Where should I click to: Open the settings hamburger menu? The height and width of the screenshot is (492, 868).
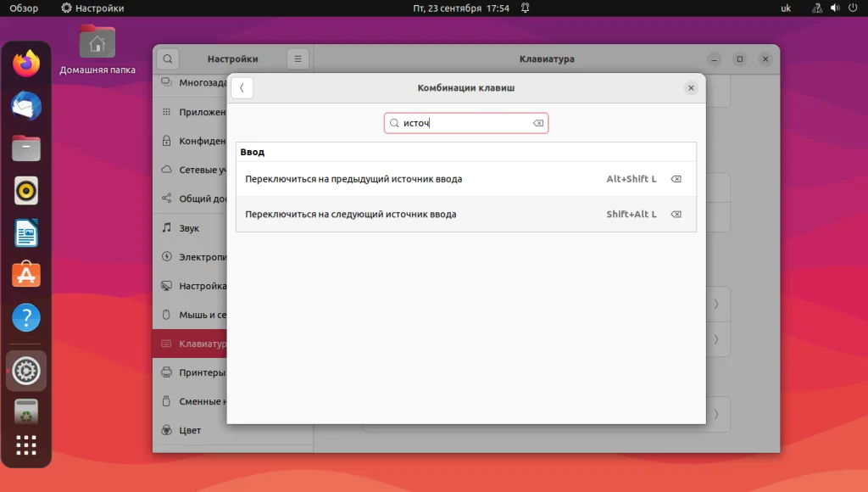pos(298,59)
